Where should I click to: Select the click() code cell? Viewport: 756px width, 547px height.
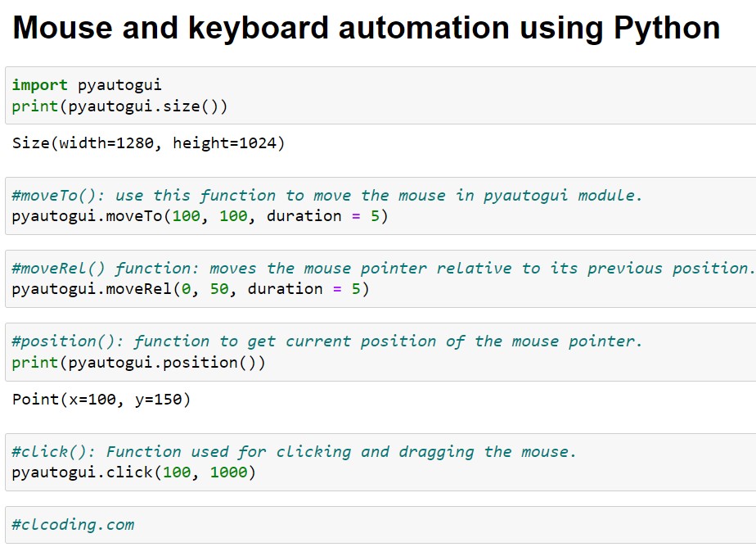pos(380,462)
